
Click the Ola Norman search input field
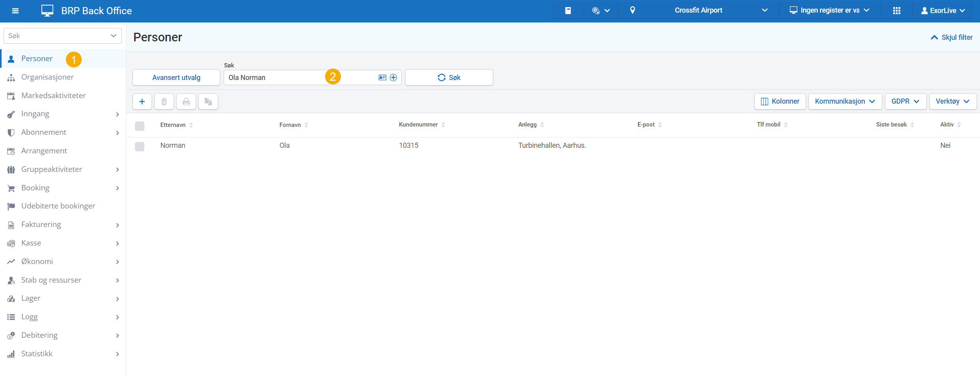pos(312,78)
